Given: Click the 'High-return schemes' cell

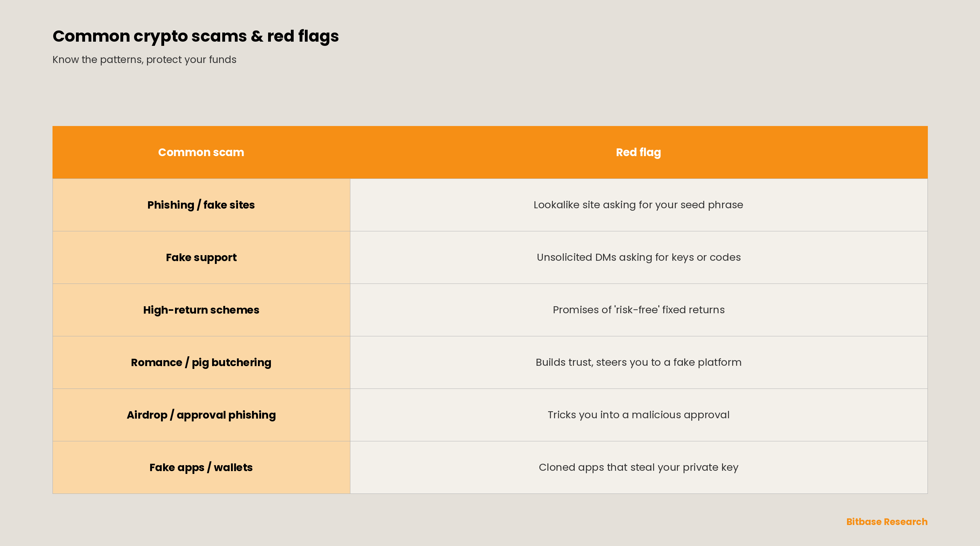Looking at the screenshot, I should point(201,310).
